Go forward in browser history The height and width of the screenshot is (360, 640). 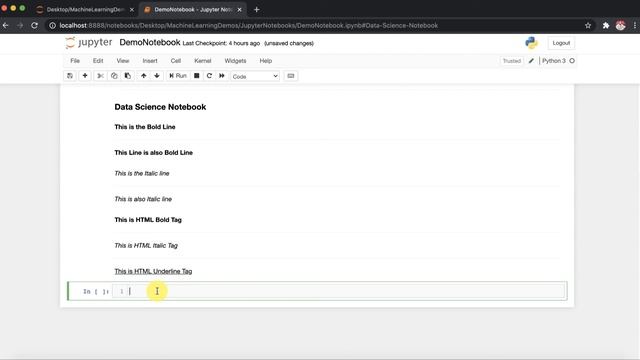click(x=20, y=25)
